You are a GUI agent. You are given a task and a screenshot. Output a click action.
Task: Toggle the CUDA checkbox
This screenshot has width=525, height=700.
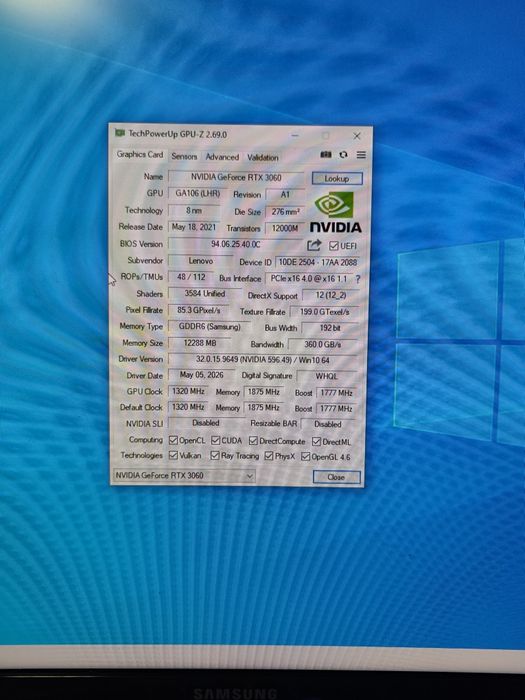pyautogui.click(x=216, y=441)
